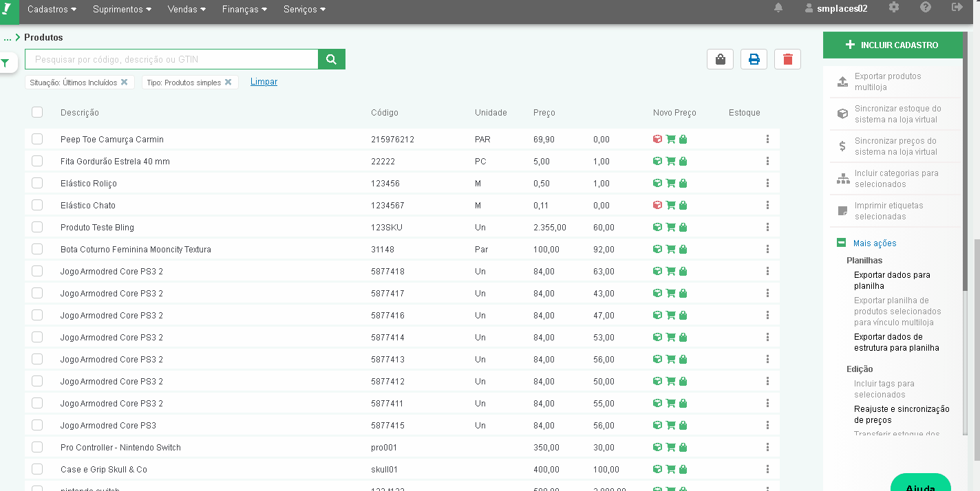Click the Ajuda help button
Viewport: 980px width, 491px height.
(920, 483)
